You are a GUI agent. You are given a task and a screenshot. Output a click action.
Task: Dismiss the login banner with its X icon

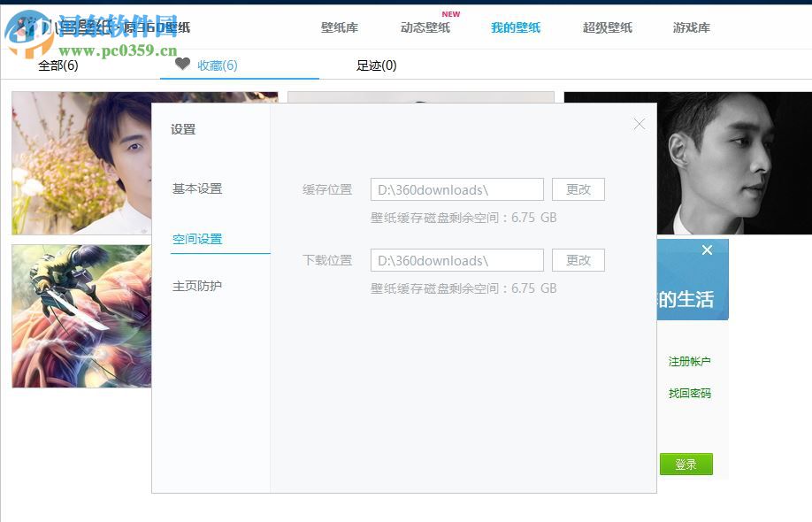coord(707,250)
